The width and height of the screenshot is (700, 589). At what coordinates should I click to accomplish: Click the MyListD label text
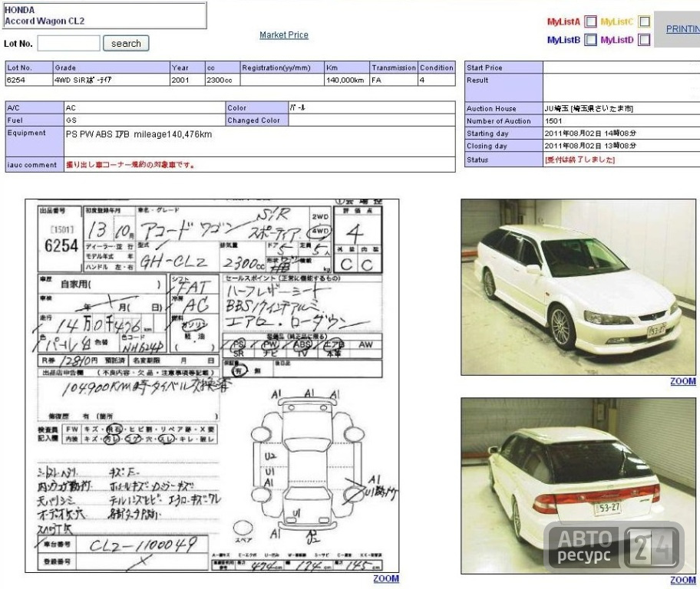(x=617, y=40)
